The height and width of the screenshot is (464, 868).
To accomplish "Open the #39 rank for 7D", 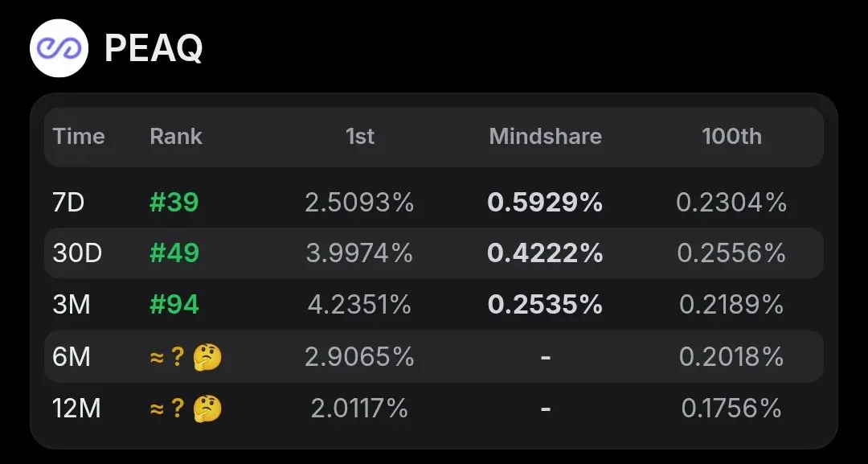I will tap(174, 202).
